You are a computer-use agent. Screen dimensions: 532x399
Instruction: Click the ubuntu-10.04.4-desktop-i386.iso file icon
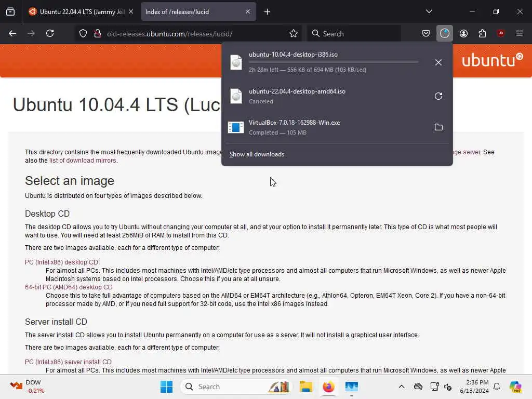click(x=236, y=62)
